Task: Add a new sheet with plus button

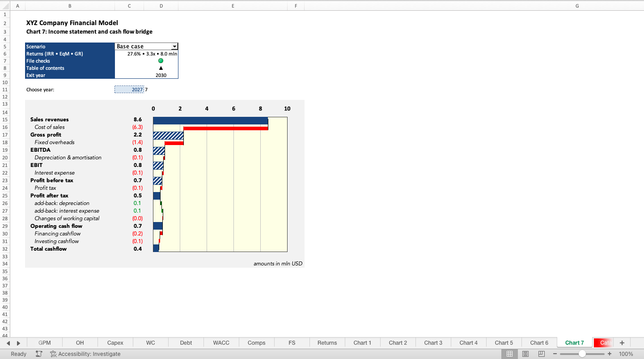Action: coord(622,343)
